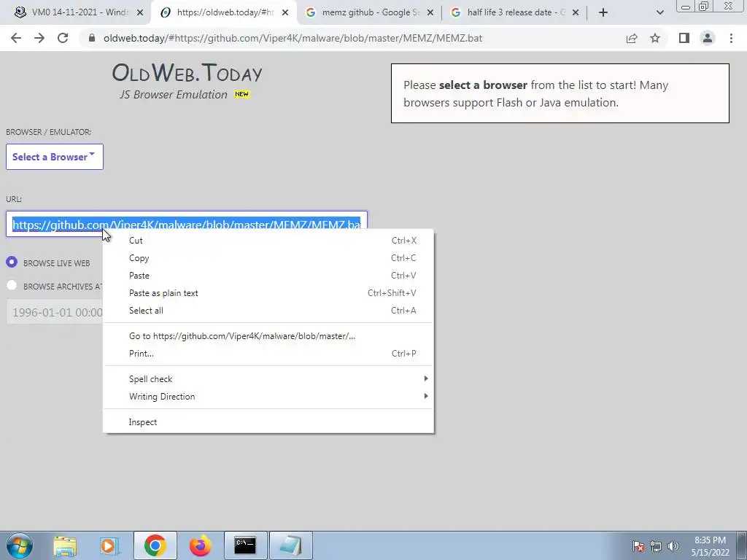This screenshot has width=747, height=560.
Task: Click Action Center flag tray icon
Action: click(638, 546)
